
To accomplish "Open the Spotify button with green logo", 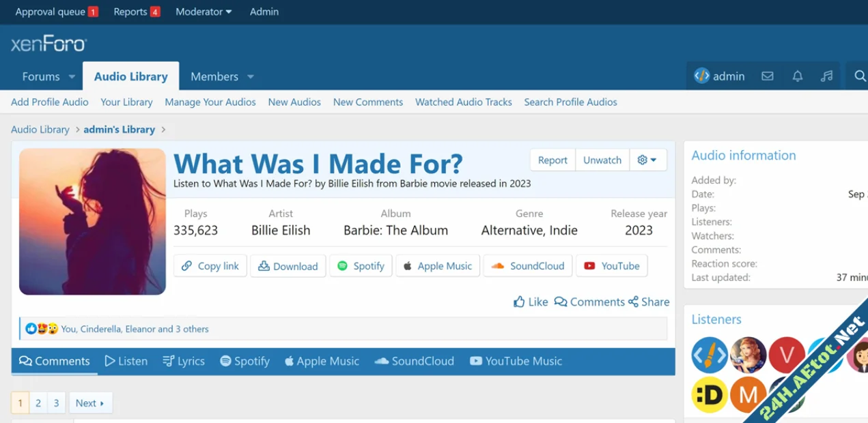I will (x=361, y=266).
